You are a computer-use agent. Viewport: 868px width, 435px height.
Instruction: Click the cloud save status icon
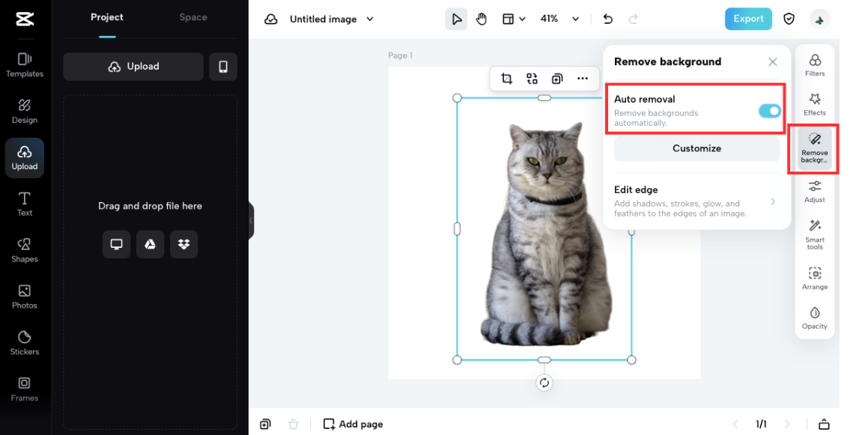[270, 19]
